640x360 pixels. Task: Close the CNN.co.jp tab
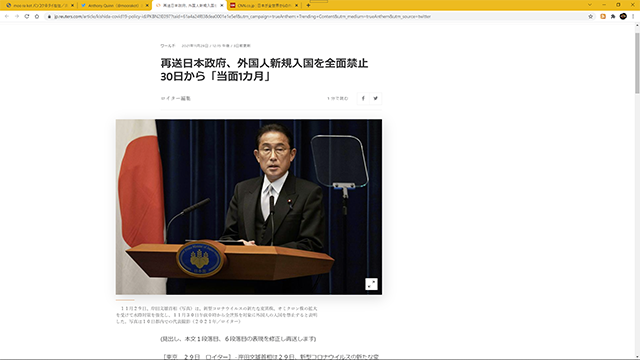tap(297, 5)
